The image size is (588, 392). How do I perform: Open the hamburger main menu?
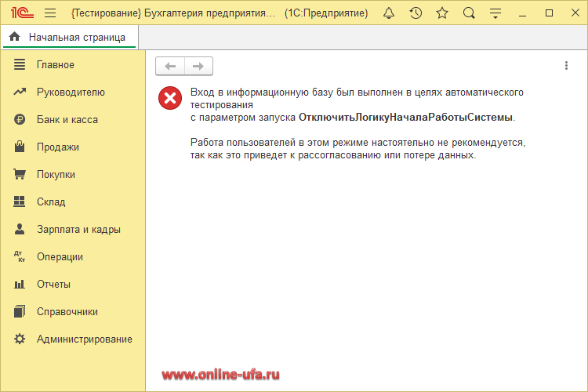(50, 13)
